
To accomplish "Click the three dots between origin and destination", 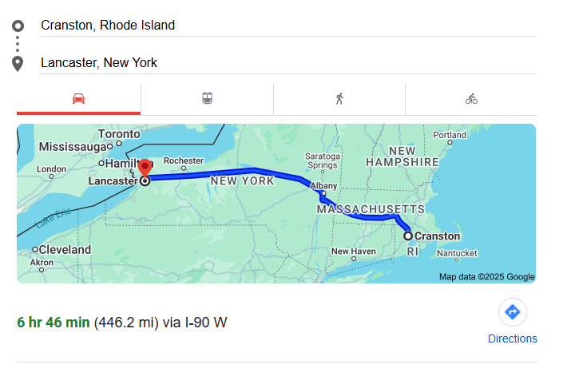I will tap(18, 44).
